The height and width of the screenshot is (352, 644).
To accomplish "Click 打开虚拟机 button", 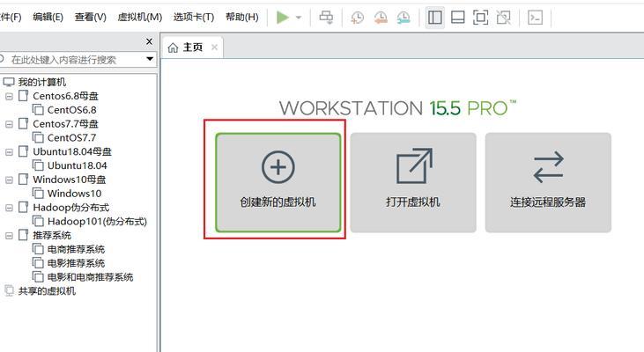I will (x=413, y=182).
